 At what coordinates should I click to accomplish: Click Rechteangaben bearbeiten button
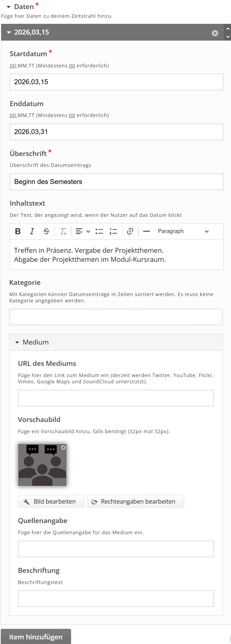136,501
